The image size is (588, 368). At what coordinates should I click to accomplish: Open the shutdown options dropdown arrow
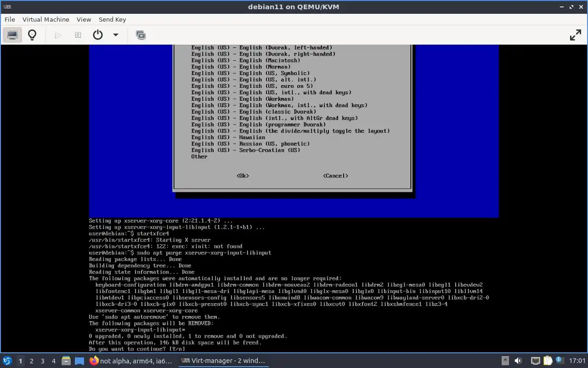[116, 35]
